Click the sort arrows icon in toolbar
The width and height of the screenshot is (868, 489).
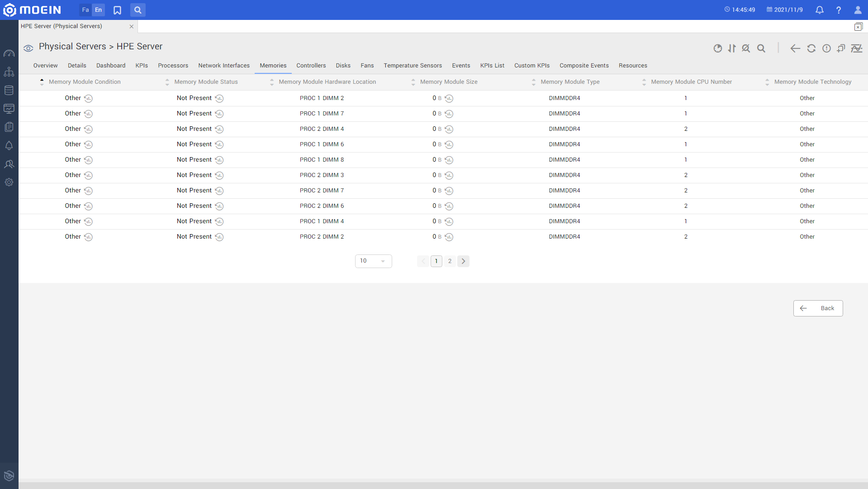(732, 48)
